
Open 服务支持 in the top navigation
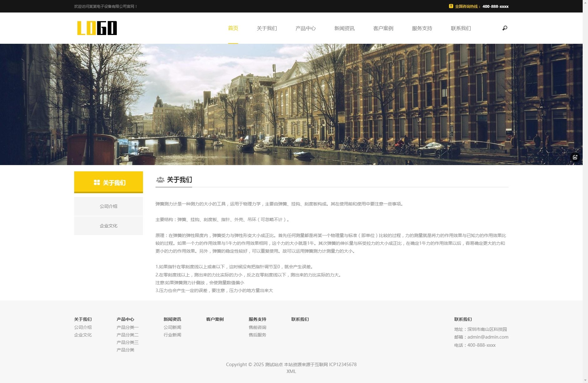422,28
